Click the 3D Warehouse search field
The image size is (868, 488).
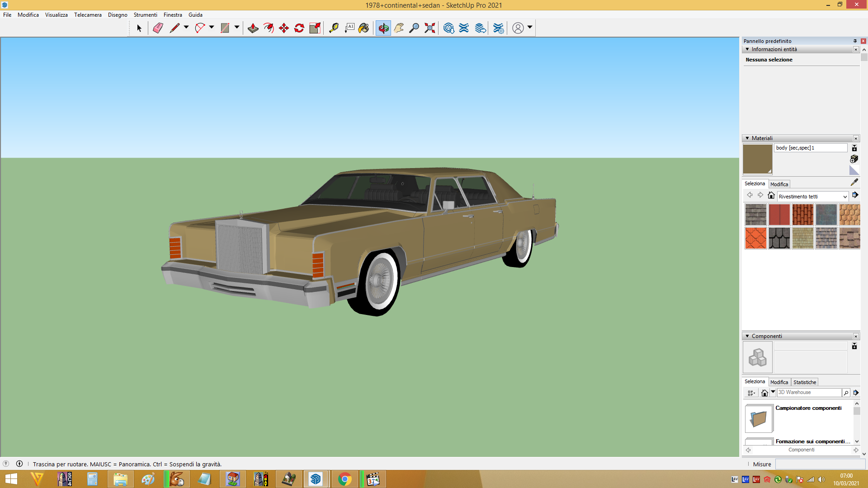[809, 392]
